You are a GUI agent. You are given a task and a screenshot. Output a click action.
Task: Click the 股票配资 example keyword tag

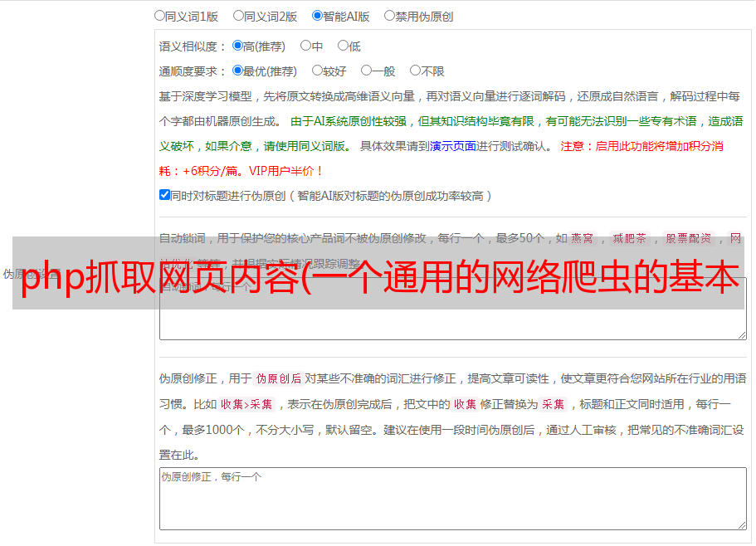coord(689,238)
